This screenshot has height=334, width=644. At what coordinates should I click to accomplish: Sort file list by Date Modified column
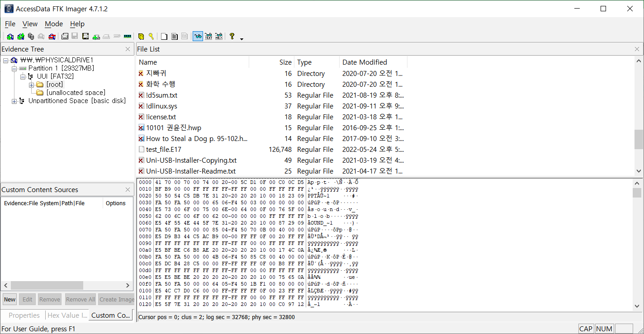374,62
